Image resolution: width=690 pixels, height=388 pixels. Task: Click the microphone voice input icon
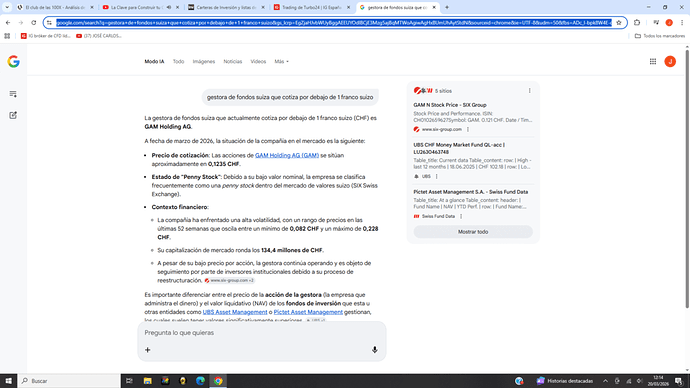click(374, 350)
